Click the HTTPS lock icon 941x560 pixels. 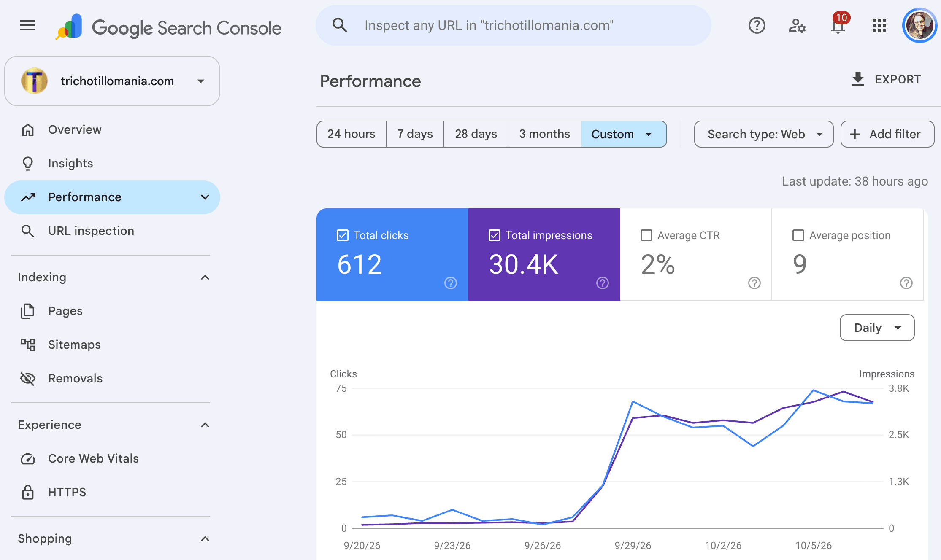28,492
